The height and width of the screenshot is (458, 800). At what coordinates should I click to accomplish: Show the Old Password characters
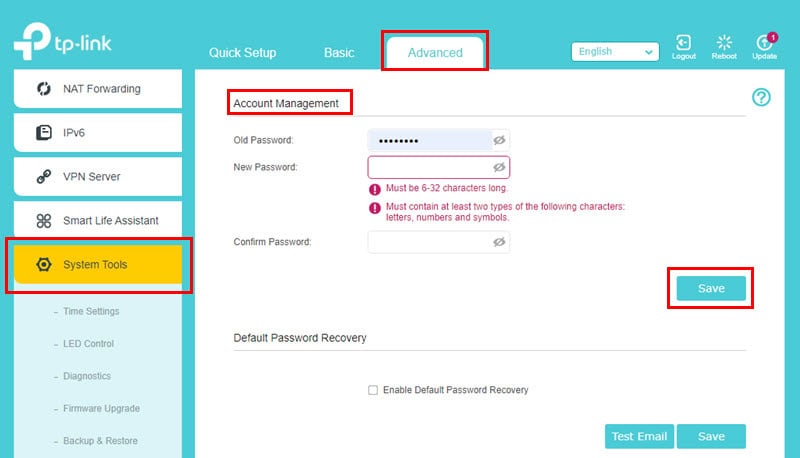click(499, 140)
